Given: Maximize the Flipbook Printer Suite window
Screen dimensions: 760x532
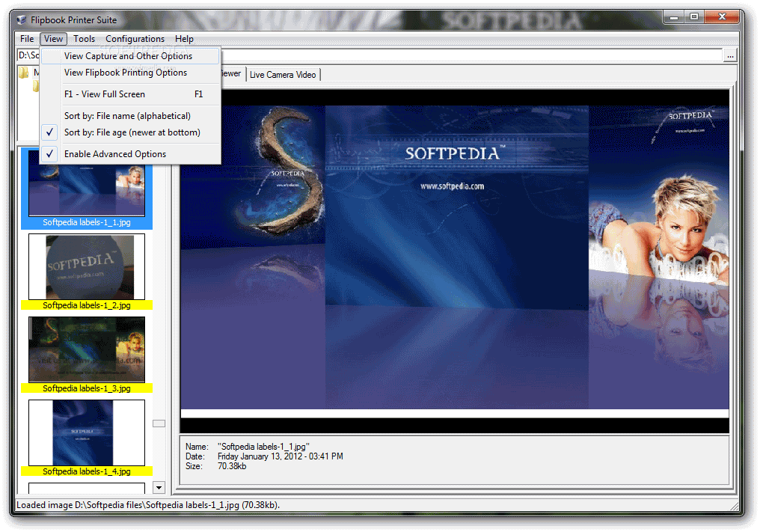Looking at the screenshot, I should click(x=694, y=17).
